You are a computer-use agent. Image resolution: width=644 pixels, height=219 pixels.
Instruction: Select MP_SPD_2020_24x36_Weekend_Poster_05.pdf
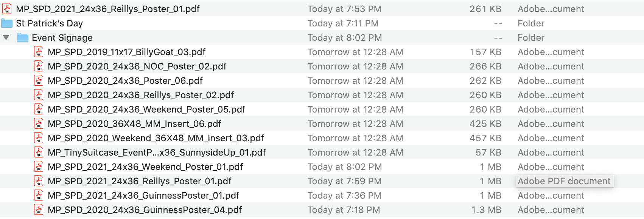pyautogui.click(x=146, y=109)
